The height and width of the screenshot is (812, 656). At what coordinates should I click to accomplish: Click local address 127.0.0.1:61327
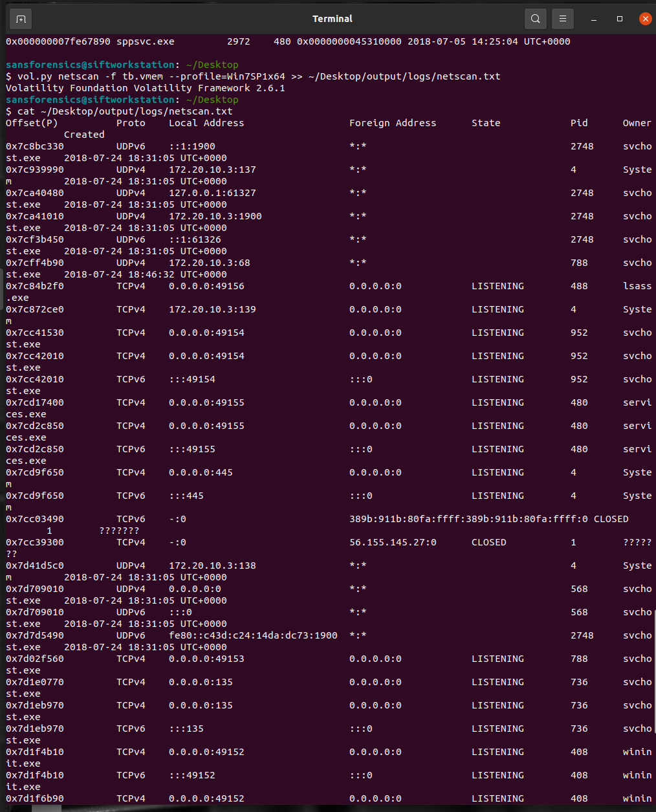[212, 193]
